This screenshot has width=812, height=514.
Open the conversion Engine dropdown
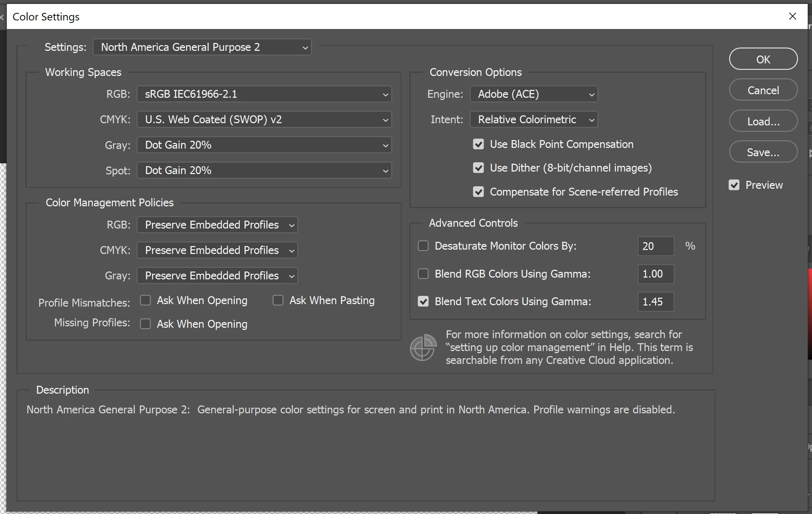coord(533,94)
